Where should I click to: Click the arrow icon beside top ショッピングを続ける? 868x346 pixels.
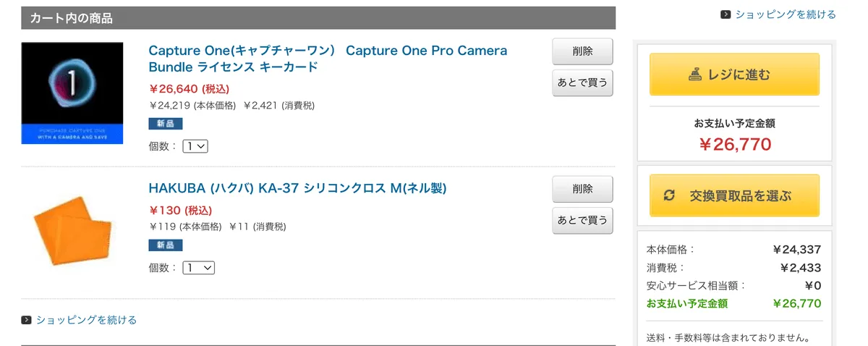tap(726, 14)
